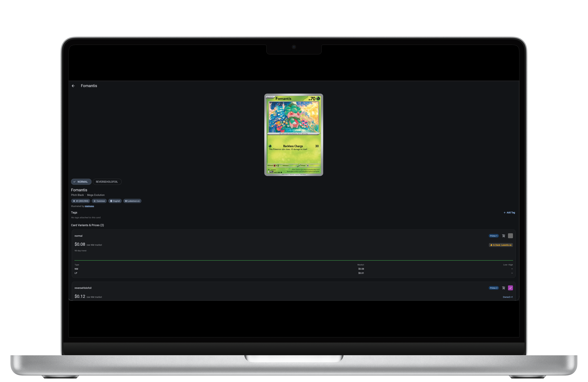The image size is (588, 382).
Task: Add reverseHolofoil variant to cart
Action: 503,288
